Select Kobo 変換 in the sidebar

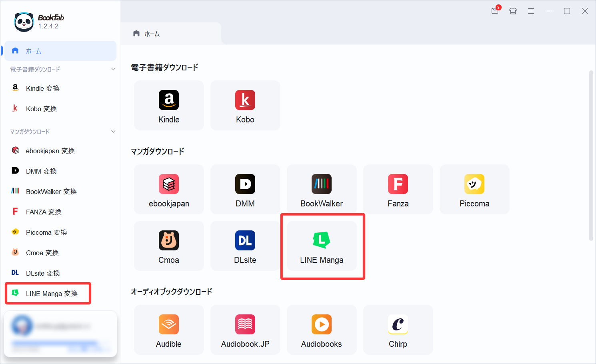[x=60, y=109]
